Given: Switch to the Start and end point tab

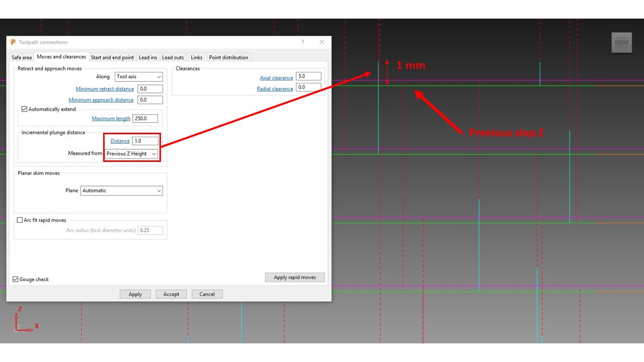Looking at the screenshot, I should [112, 57].
